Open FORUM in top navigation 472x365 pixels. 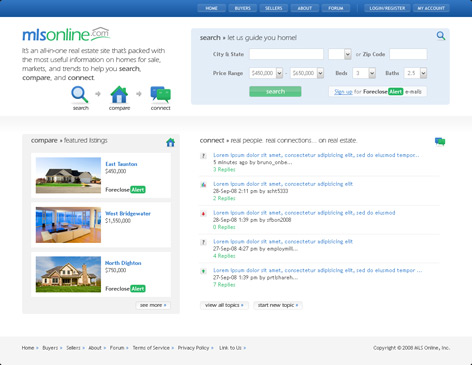tap(336, 8)
